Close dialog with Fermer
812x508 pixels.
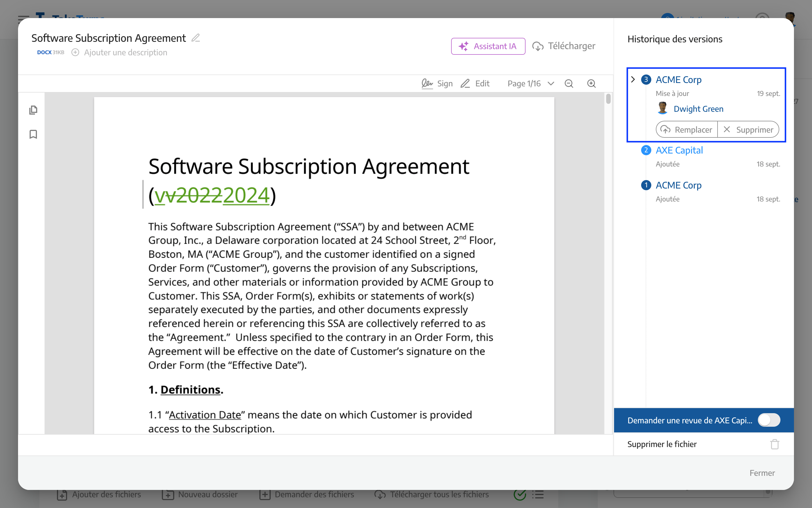click(x=762, y=473)
